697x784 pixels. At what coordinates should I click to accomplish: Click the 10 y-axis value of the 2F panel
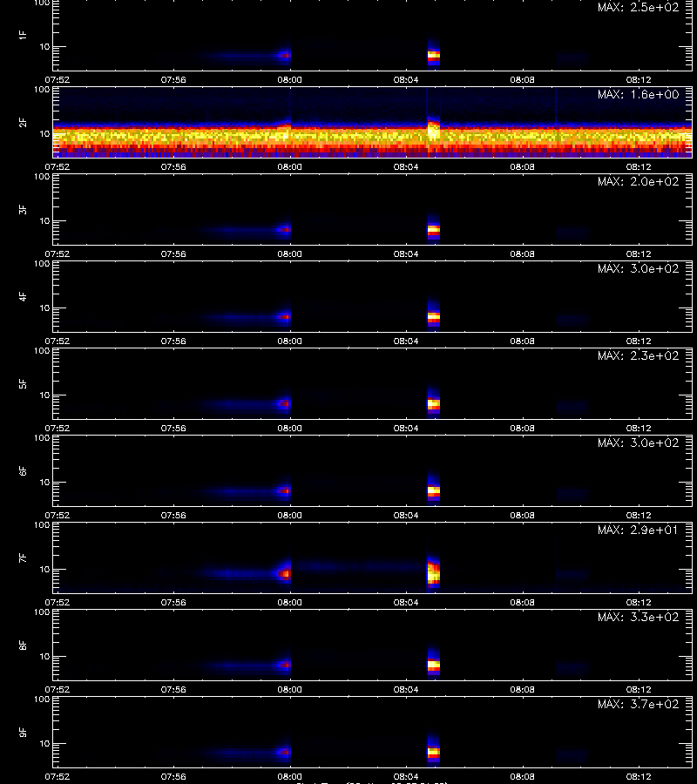pyautogui.click(x=44, y=134)
